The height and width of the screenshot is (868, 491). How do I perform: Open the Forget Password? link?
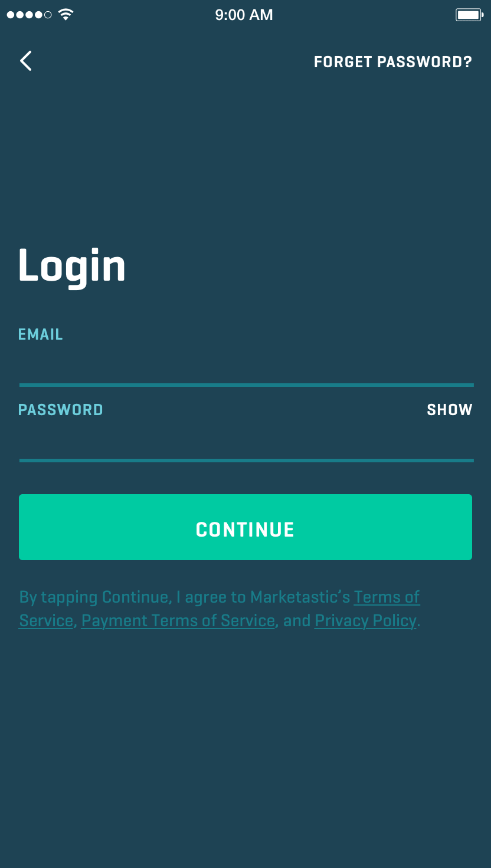pos(393,62)
